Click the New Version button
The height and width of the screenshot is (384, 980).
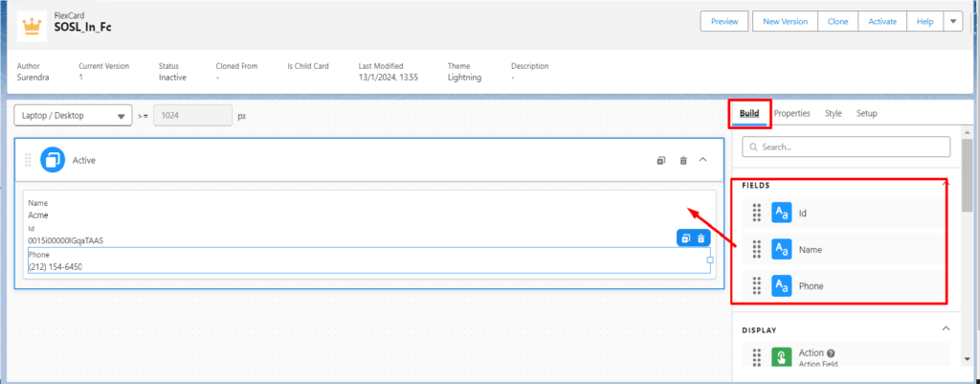coord(785,21)
